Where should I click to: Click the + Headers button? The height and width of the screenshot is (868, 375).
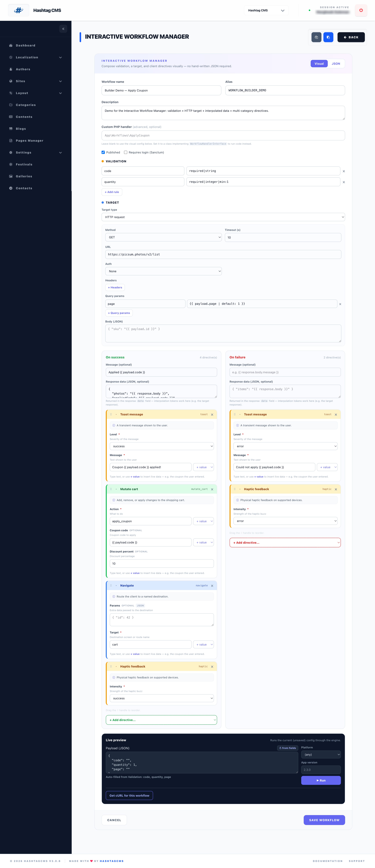coord(115,287)
